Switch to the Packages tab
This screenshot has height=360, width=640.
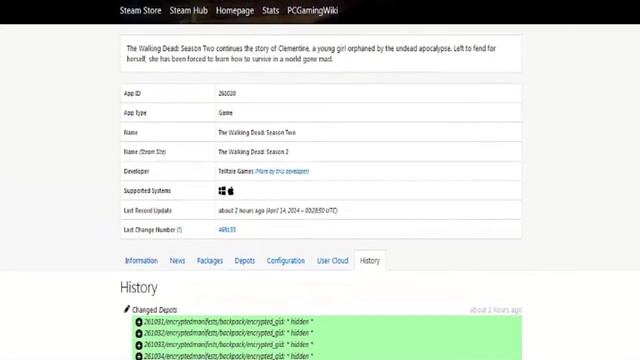pos(210,261)
